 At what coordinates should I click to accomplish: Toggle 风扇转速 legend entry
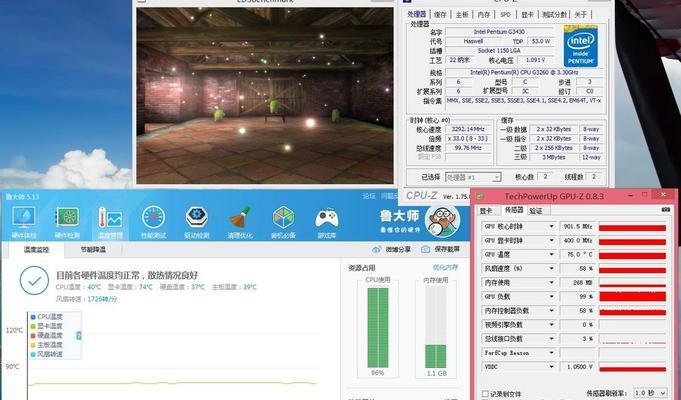(x=47, y=354)
